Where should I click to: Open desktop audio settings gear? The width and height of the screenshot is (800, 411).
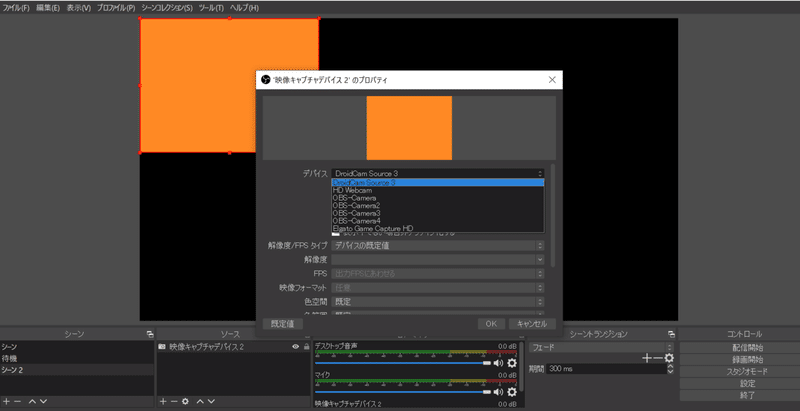[x=512, y=363]
